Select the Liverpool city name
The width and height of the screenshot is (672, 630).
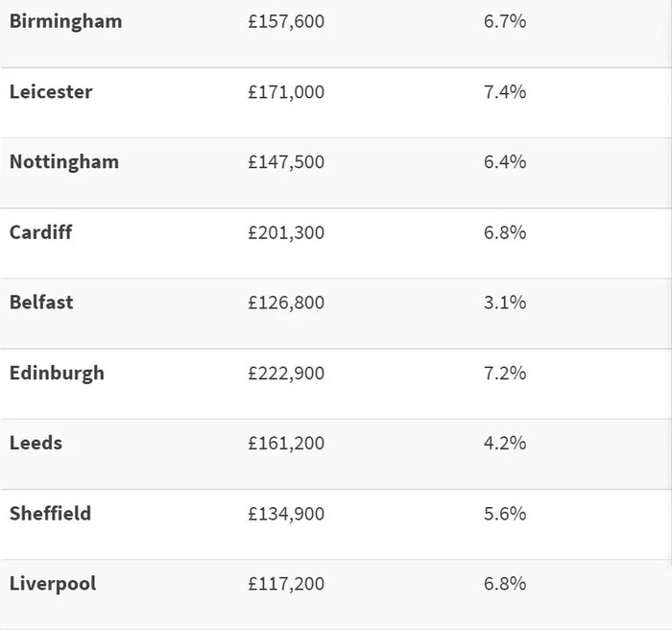click(53, 584)
